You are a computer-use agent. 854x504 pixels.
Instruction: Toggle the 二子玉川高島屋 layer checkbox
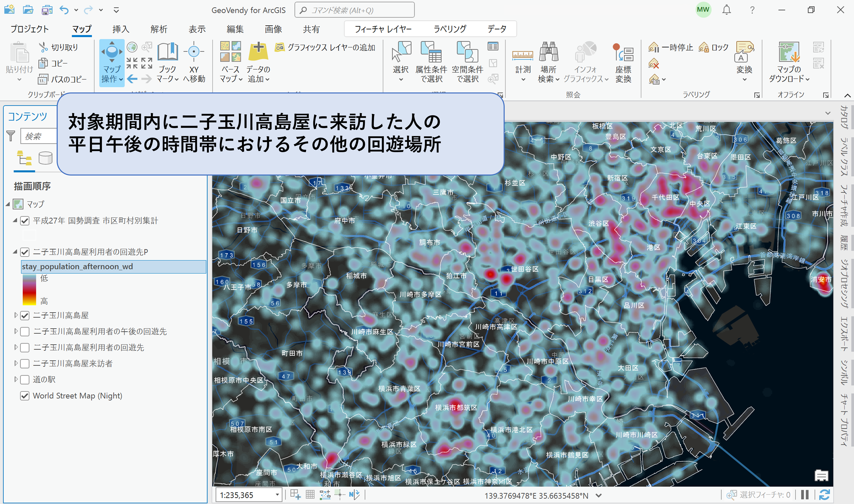[24, 315]
